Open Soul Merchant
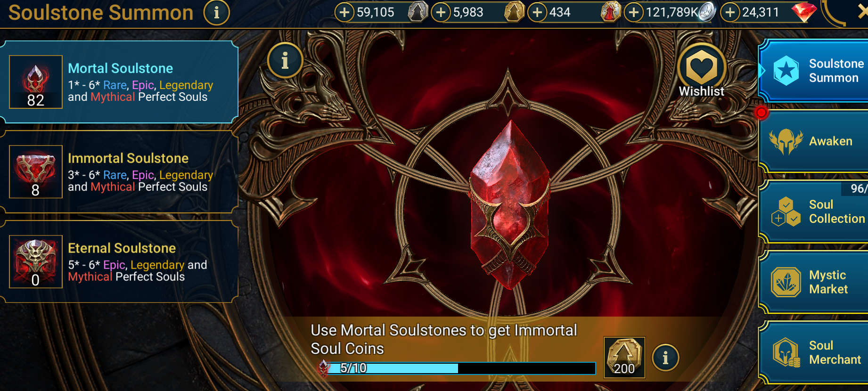The width and height of the screenshot is (868, 391). click(814, 352)
